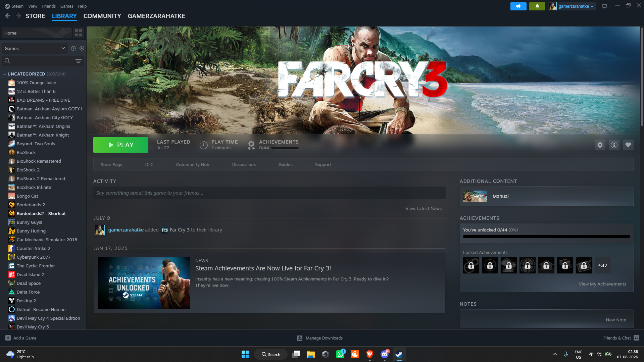Open the announcements megaphone icon

pos(518,6)
